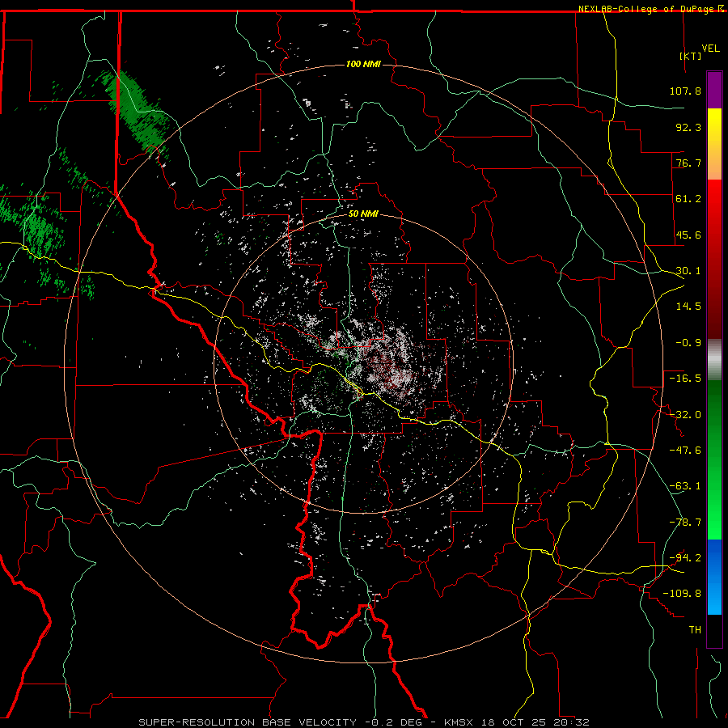Click the 30.1 scale value
The height and width of the screenshot is (728, 728).
tap(688, 271)
